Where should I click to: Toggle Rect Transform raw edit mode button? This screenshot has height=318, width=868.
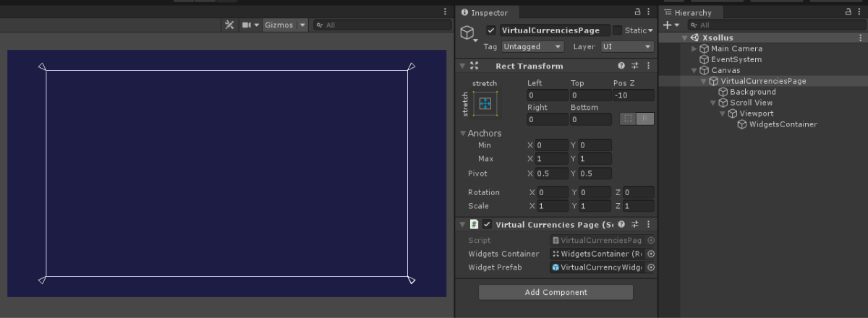645,119
